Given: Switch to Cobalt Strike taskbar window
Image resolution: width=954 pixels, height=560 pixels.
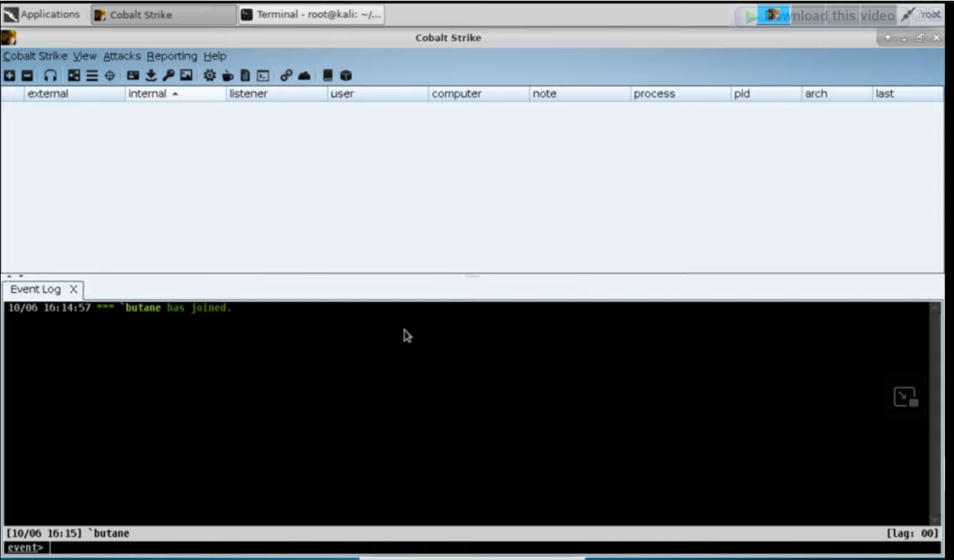Looking at the screenshot, I should tap(163, 14).
